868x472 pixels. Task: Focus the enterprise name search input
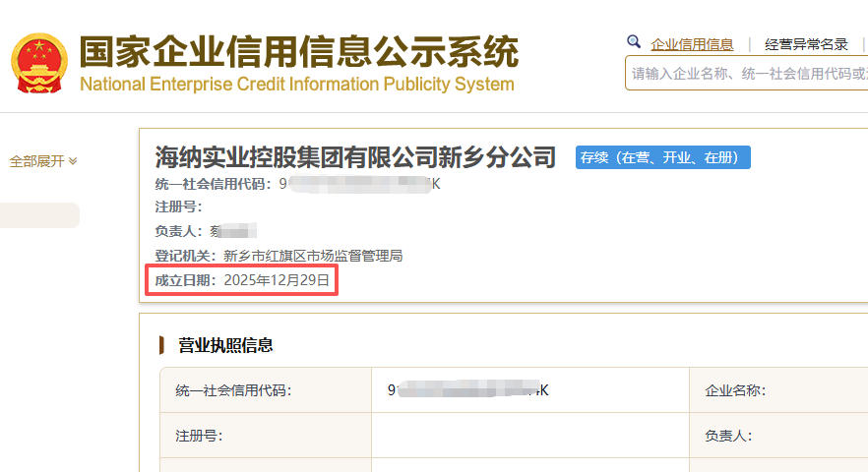point(747,73)
